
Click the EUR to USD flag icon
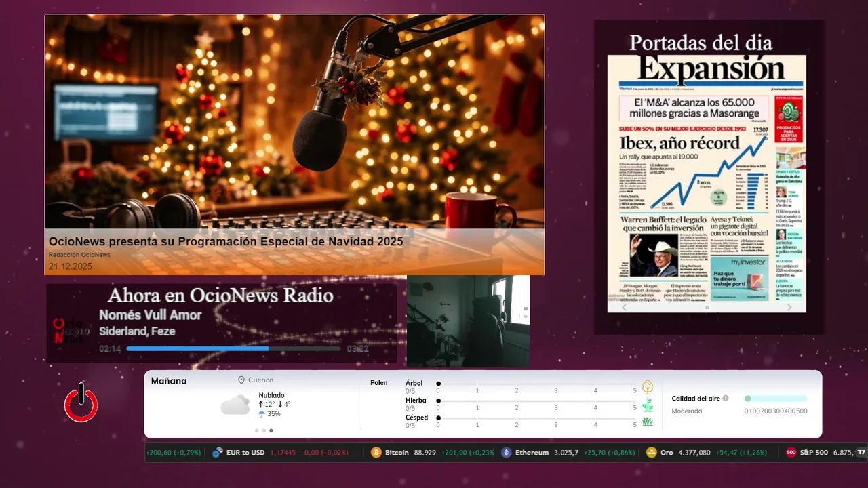218,452
